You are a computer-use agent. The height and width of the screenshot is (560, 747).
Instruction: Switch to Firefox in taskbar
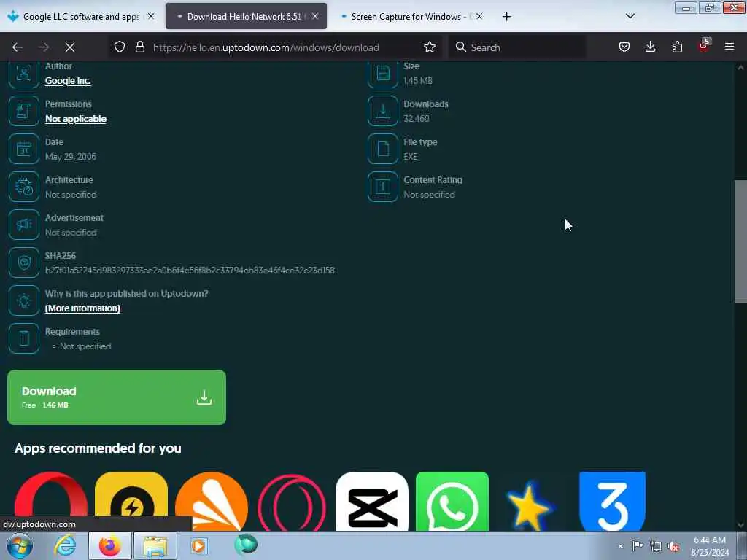(x=110, y=545)
